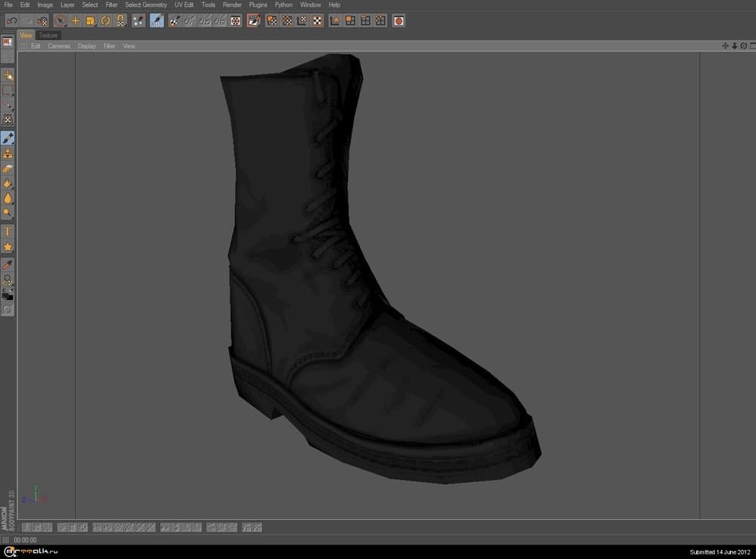
Task: Open the viewport Display dropdown menu
Action: (86, 46)
